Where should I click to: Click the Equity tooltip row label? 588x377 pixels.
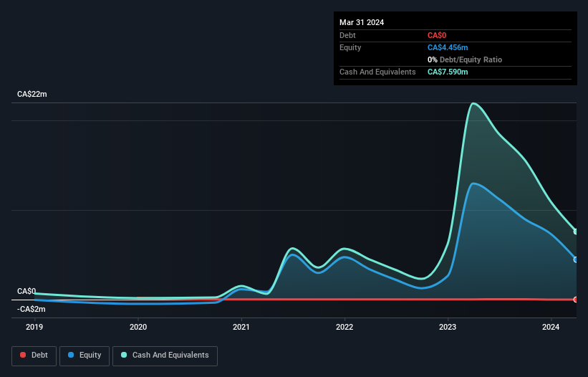(350, 47)
